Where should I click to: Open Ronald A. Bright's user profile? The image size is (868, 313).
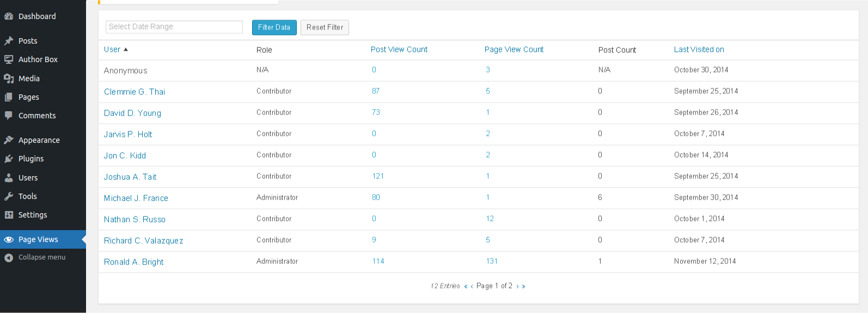tap(133, 262)
